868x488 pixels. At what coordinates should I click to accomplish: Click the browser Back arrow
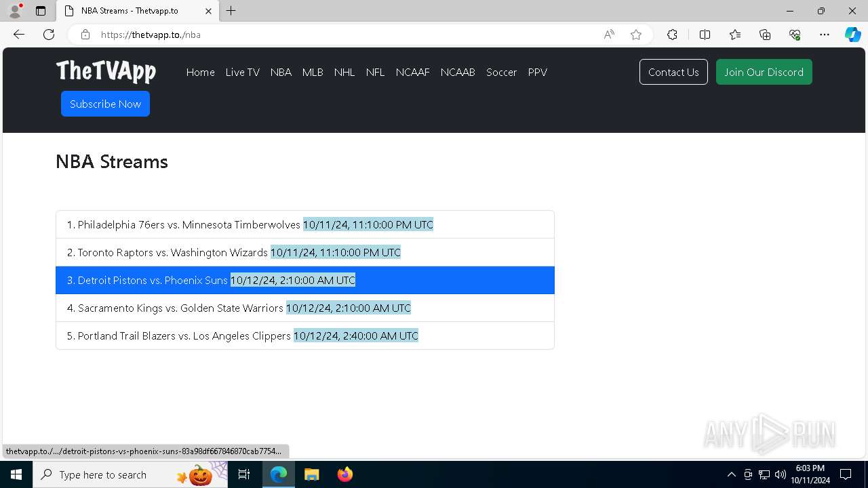point(19,35)
